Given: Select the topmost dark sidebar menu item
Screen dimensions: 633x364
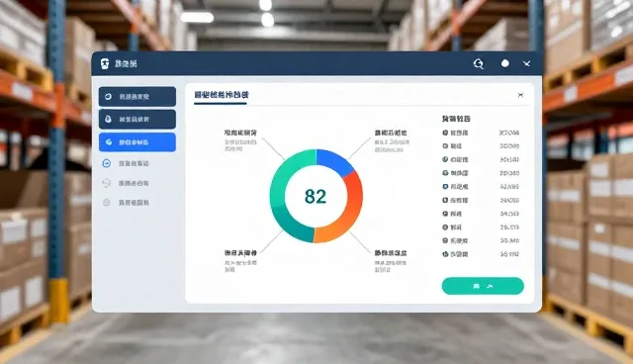Looking at the screenshot, I should [x=137, y=97].
